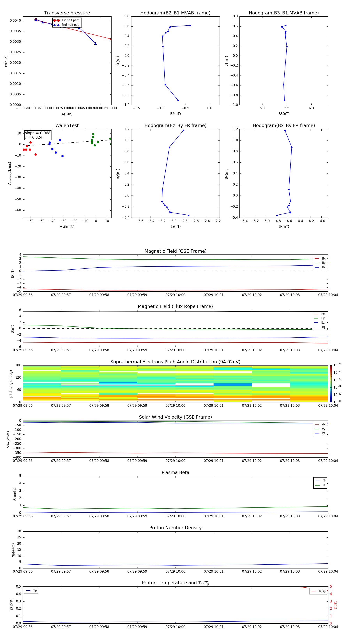Click the 'B3(nT)' x-axis label
The image size is (351, 644).
click(284, 114)
